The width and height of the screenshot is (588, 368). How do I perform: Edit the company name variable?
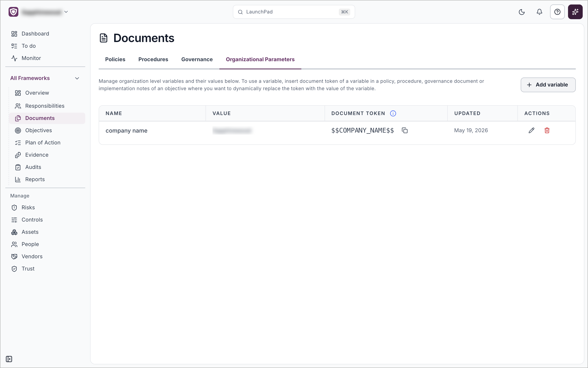[531, 131]
